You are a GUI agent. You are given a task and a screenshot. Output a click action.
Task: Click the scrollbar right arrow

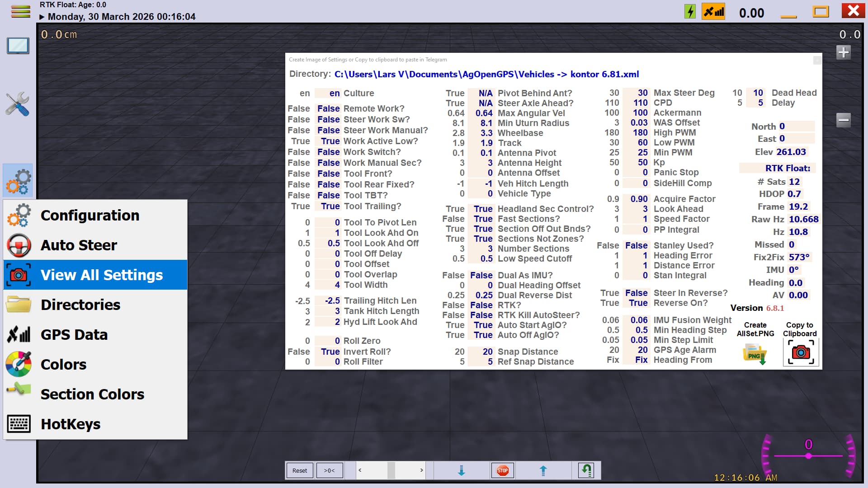(421, 470)
